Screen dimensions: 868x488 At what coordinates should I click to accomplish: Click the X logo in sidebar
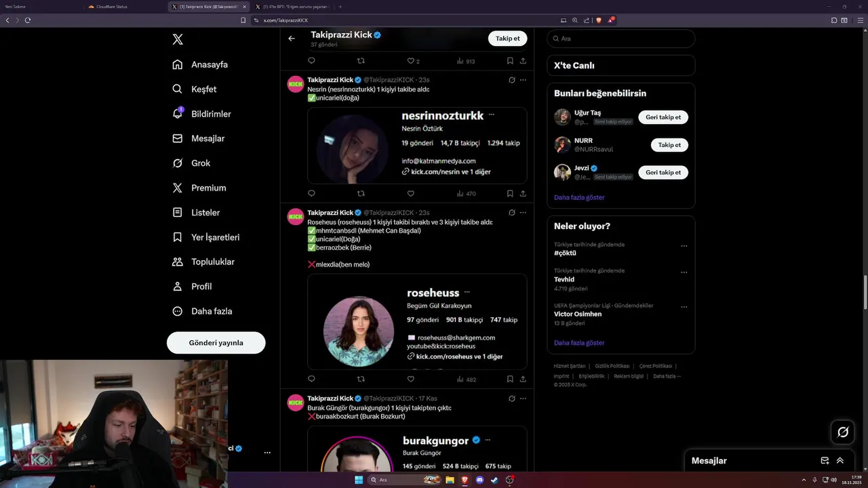(178, 39)
